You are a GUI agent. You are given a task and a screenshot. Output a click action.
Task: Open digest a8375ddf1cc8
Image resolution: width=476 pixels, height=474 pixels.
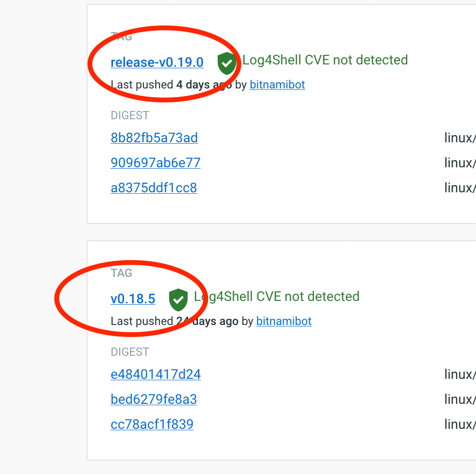click(x=153, y=188)
